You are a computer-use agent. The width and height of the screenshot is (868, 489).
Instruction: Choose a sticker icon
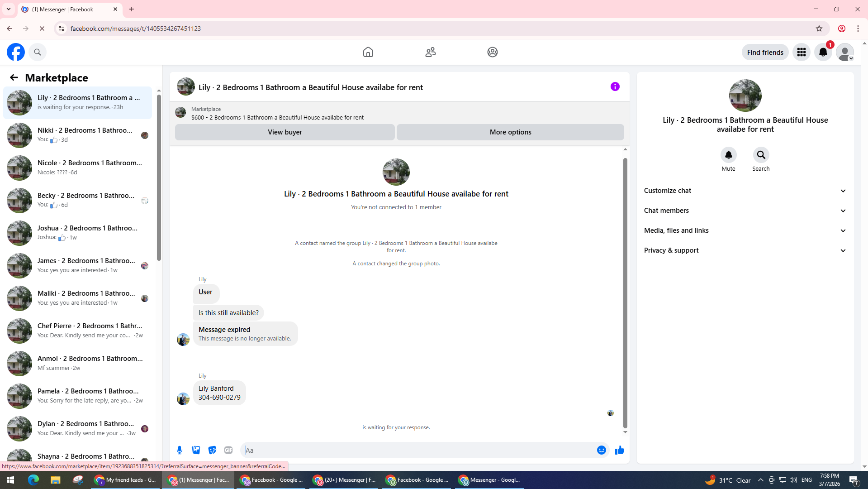point(212,450)
